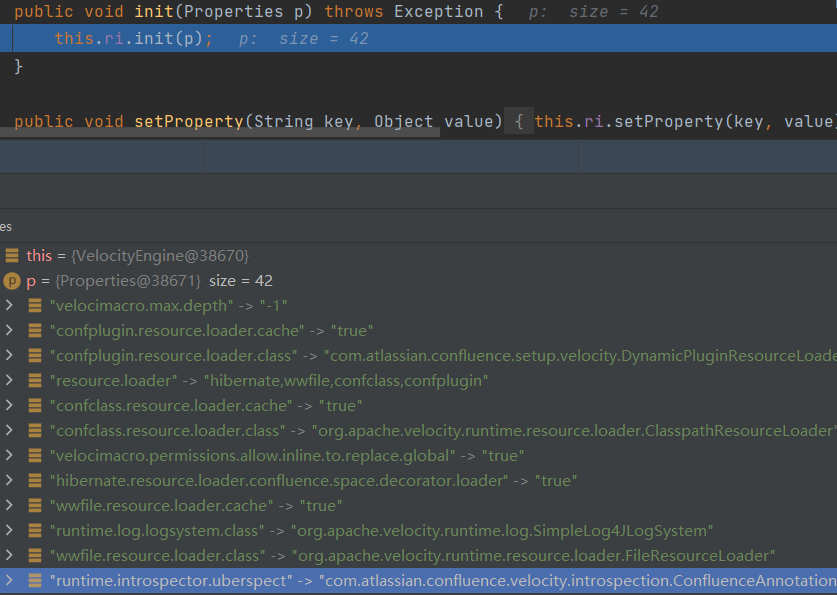Click the field icon for runtime.log.logsystem.class
The width and height of the screenshot is (837, 595).
tap(35, 531)
